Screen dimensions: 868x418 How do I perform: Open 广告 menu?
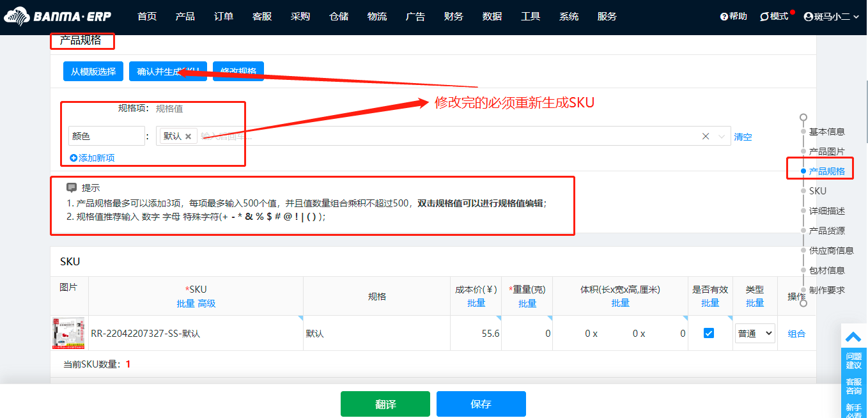pyautogui.click(x=415, y=17)
